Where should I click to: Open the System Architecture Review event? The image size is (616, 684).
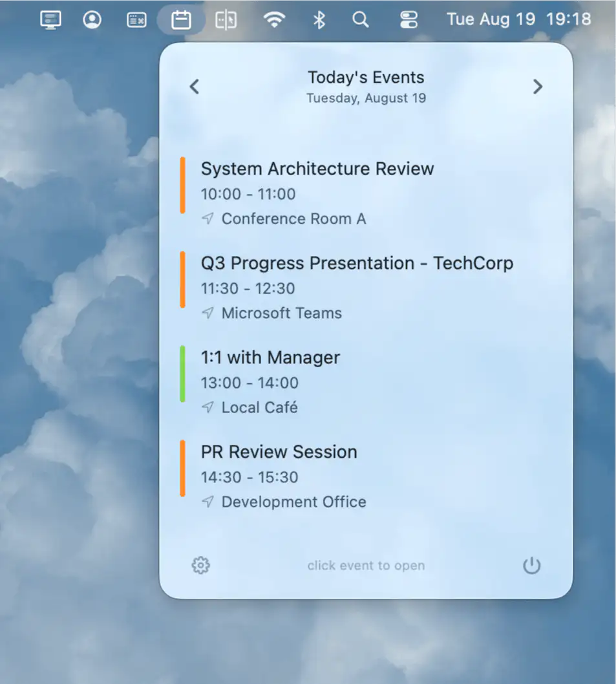click(x=317, y=169)
